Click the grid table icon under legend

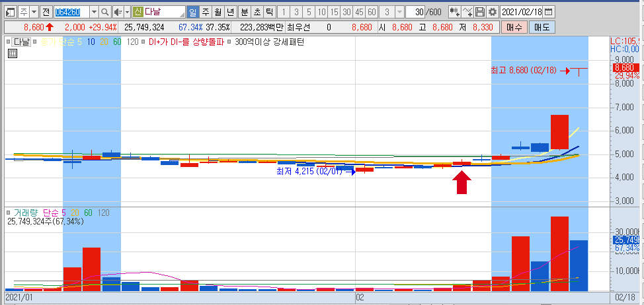tap(12, 53)
